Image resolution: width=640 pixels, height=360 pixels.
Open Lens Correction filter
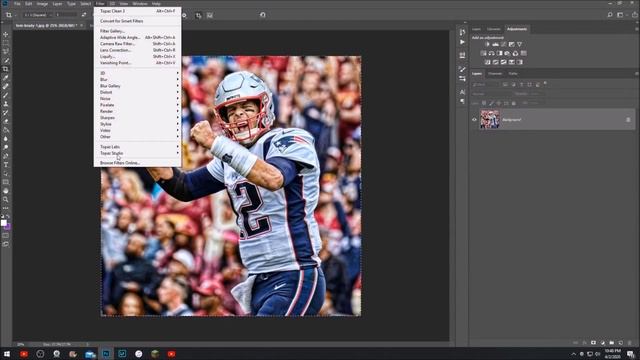click(x=138, y=50)
